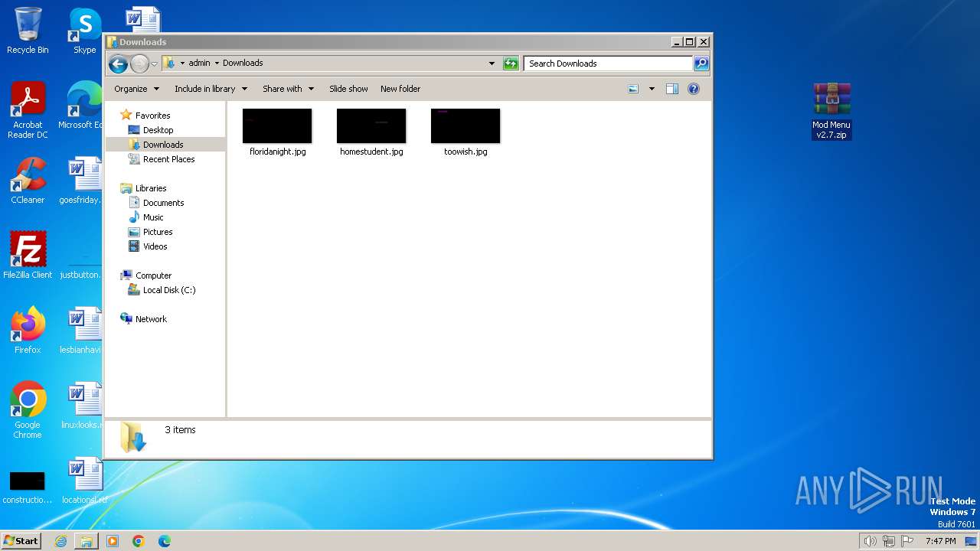Viewport: 980px width, 551px height.
Task: Select Network in navigation pane
Action: coord(151,319)
